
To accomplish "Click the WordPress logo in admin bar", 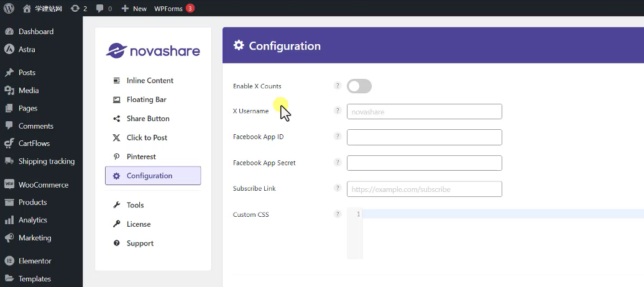I will [x=9, y=9].
